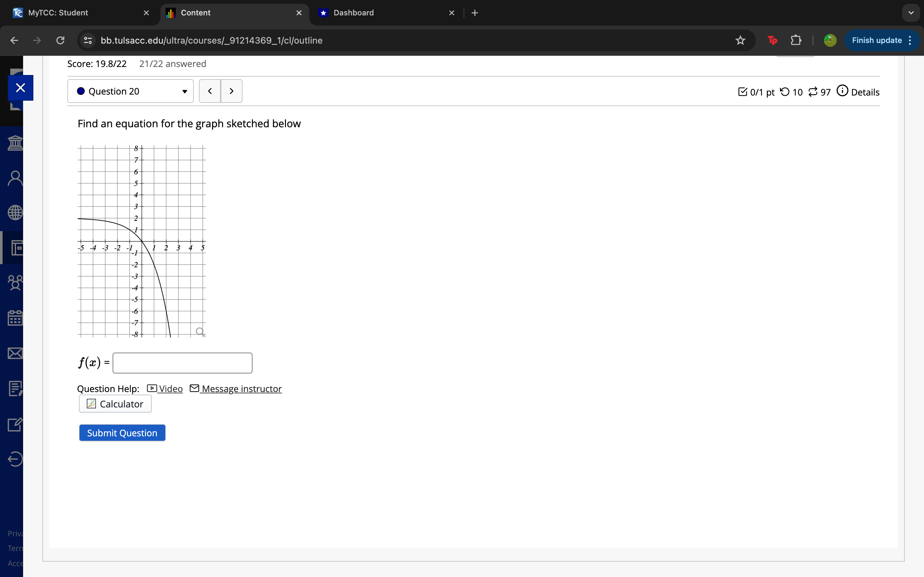The image size is (924, 577).
Task: Open the tab search chevron dropdown
Action: 911,13
